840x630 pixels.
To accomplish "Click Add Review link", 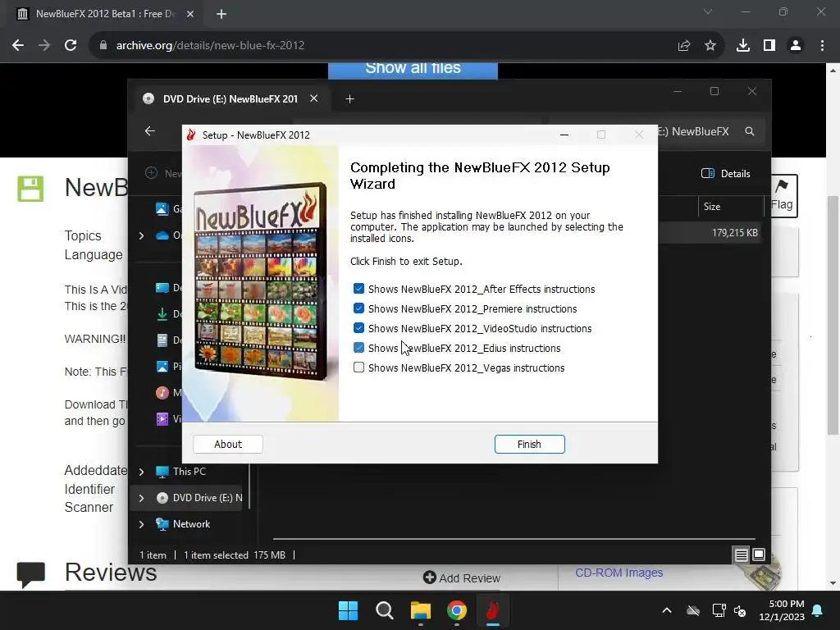I will point(462,577).
